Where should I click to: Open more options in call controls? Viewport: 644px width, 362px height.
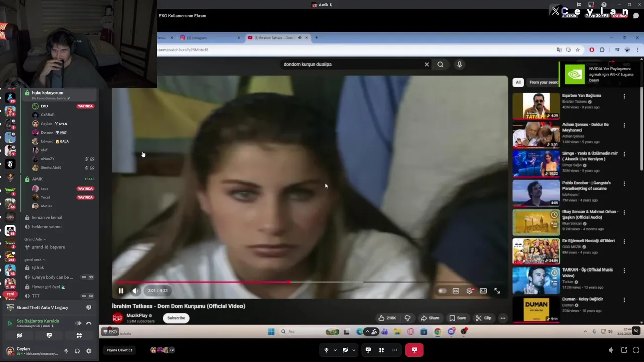pyautogui.click(x=395, y=350)
